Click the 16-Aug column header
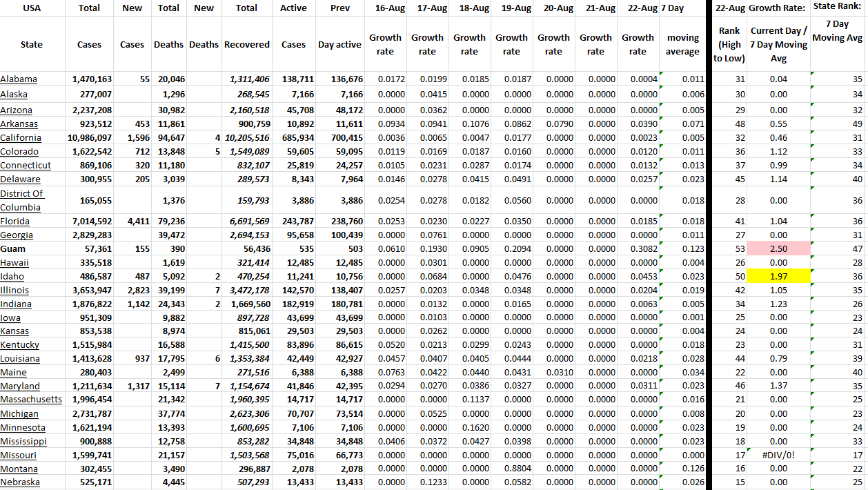The image size is (868, 490). (x=385, y=8)
